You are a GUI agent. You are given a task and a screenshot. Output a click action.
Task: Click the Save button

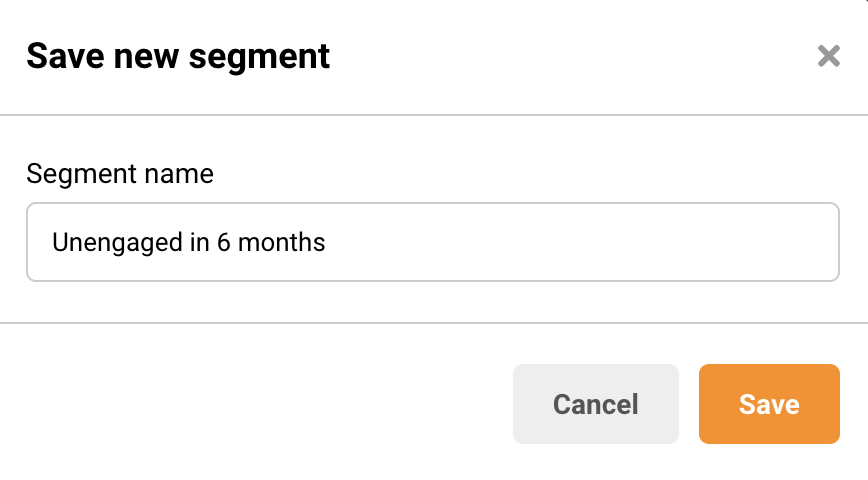pyautogui.click(x=768, y=404)
